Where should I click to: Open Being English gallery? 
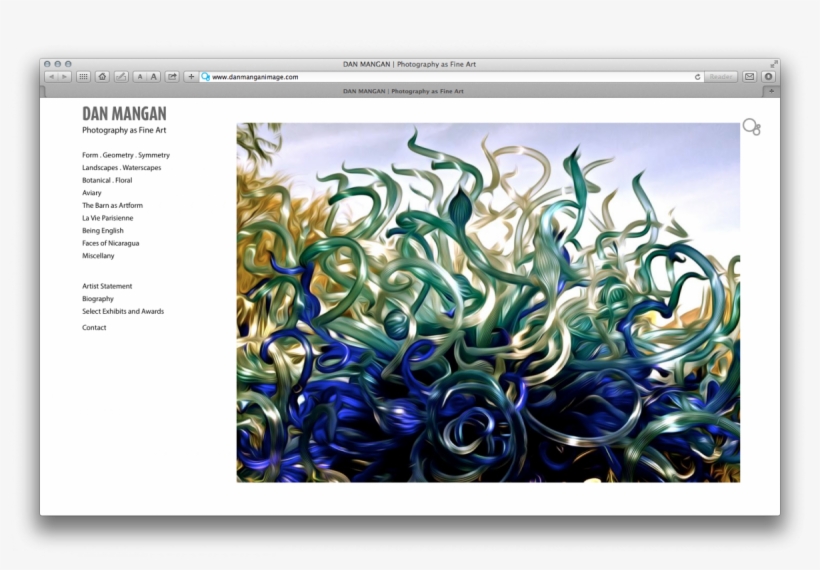point(103,231)
